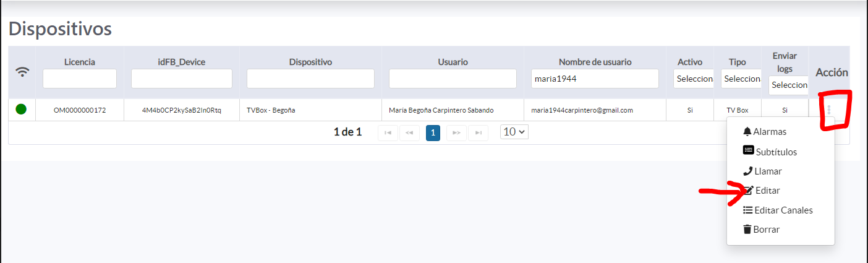868x263 pixels.
Task: Open the three-dot action menu for the row
Action: [x=828, y=110]
